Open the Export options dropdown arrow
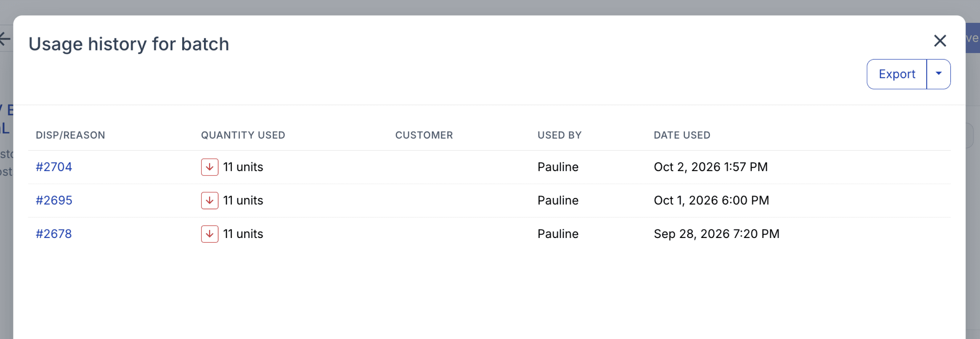This screenshot has height=339, width=980. coord(939,74)
